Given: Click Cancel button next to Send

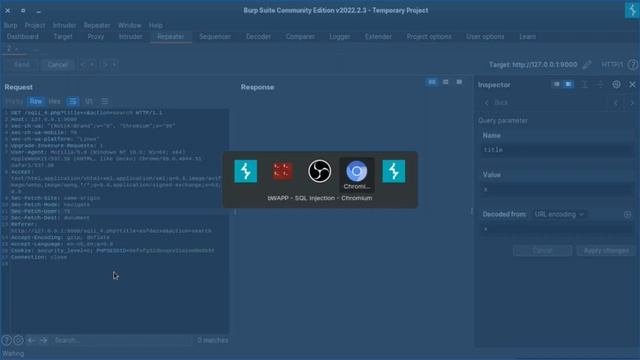Looking at the screenshot, I should pos(58,64).
